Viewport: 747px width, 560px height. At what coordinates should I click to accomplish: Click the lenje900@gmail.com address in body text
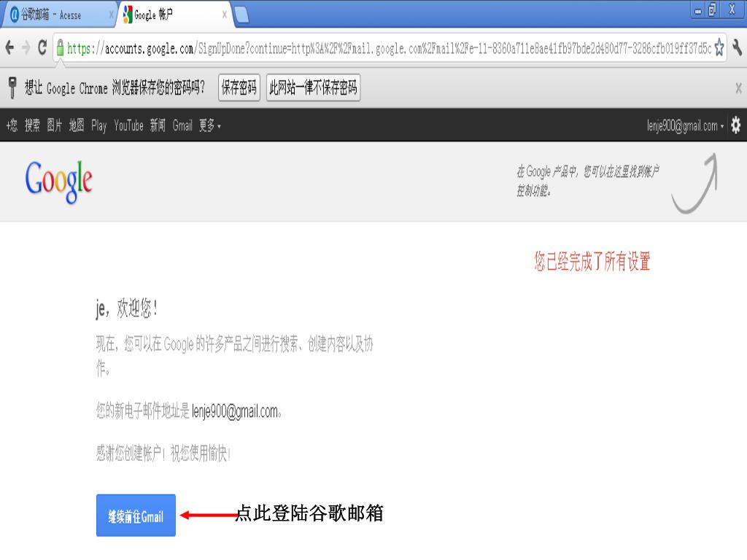234,411
